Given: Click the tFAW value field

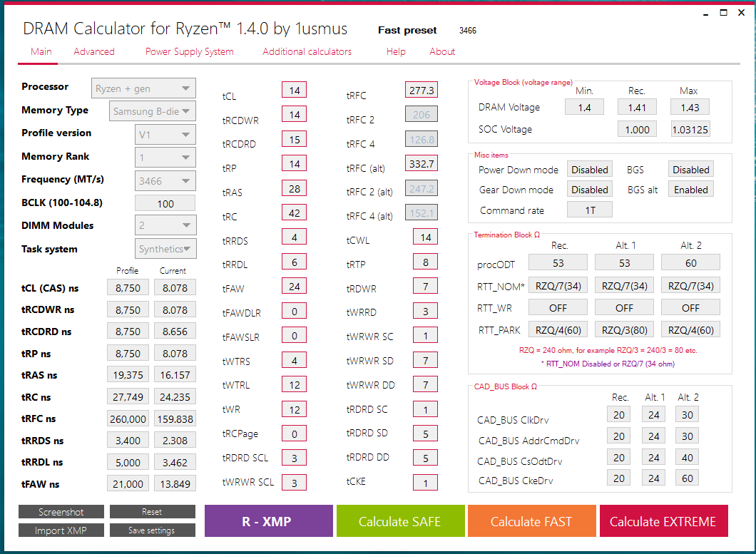Looking at the screenshot, I should [x=294, y=287].
